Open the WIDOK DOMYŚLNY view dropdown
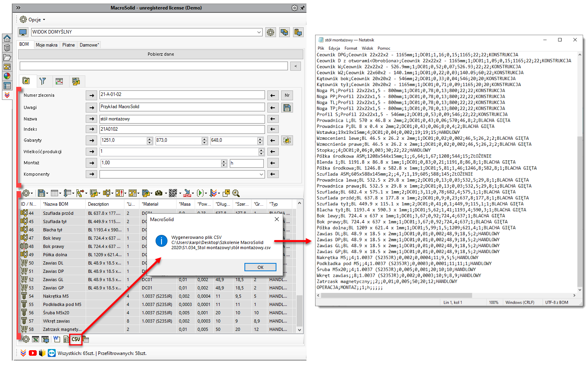This screenshot has width=588, height=366. tap(259, 32)
